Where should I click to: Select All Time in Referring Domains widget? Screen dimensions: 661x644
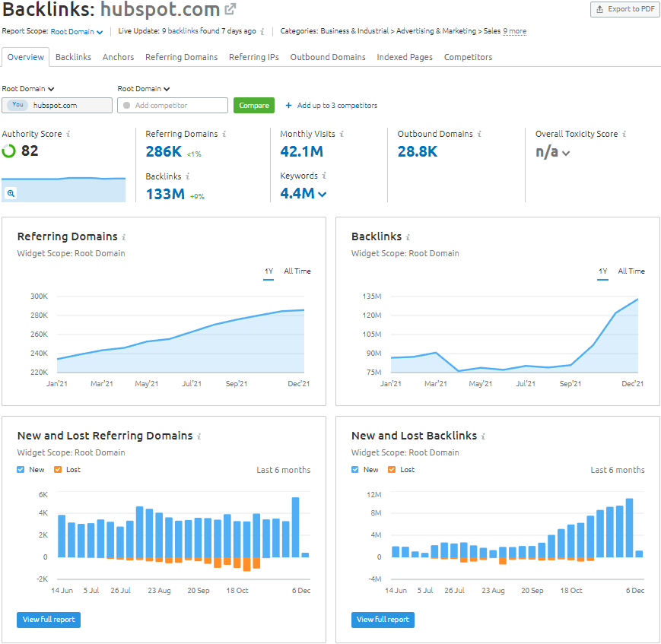[x=297, y=271]
